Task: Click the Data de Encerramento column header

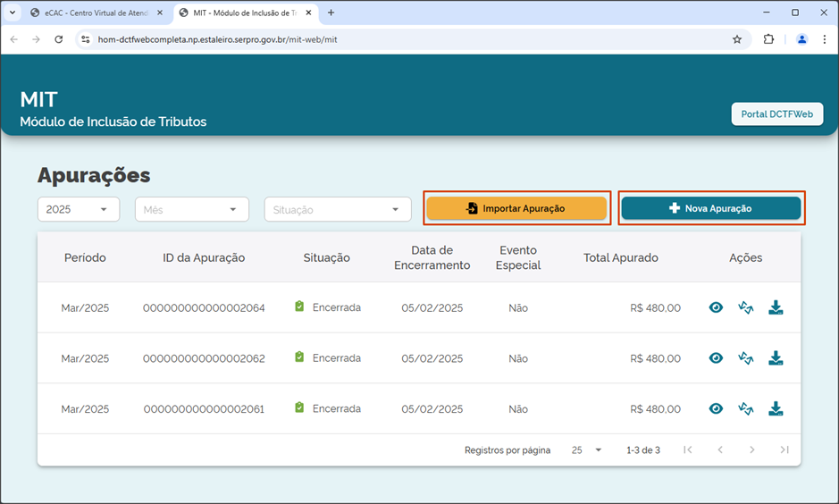Action: [432, 258]
